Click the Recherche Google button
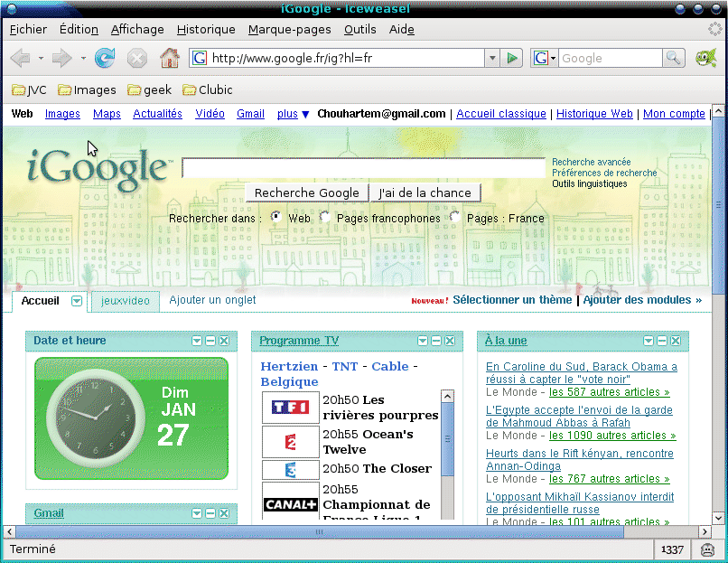Image resolution: width=728 pixels, height=563 pixels. [x=307, y=192]
